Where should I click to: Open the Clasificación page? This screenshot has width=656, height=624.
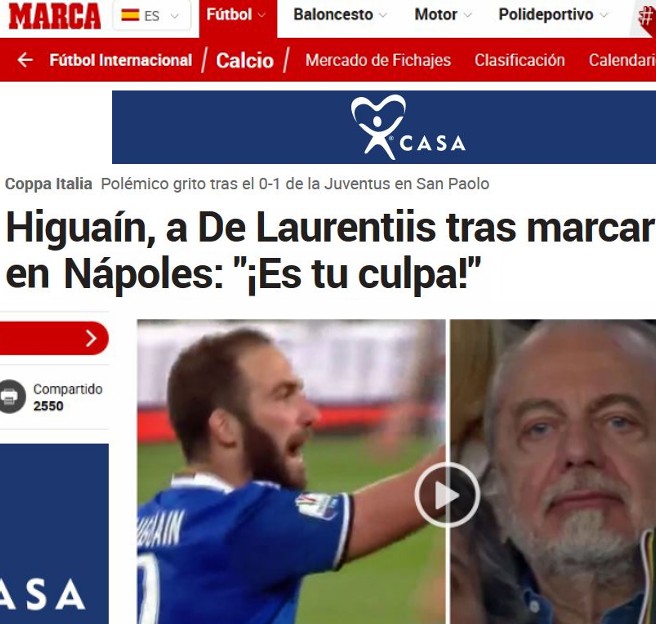pos(520,60)
